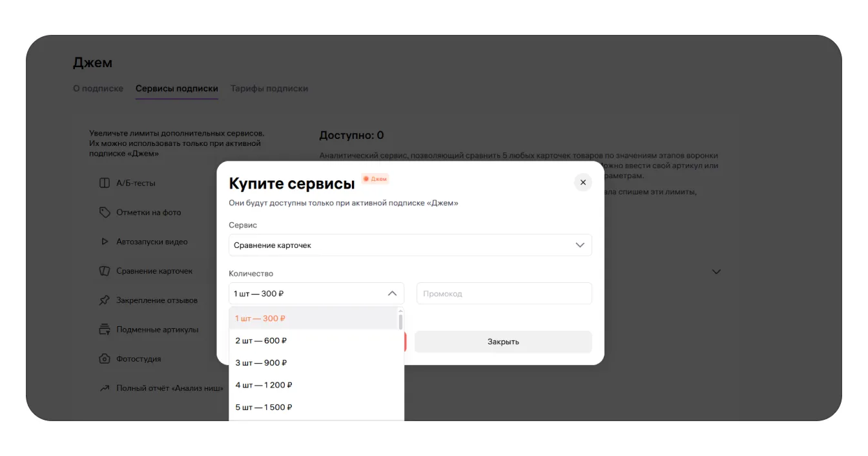Click the Автозапуски видео play icon
Image resolution: width=868 pixels, height=456 pixels.
click(x=105, y=242)
